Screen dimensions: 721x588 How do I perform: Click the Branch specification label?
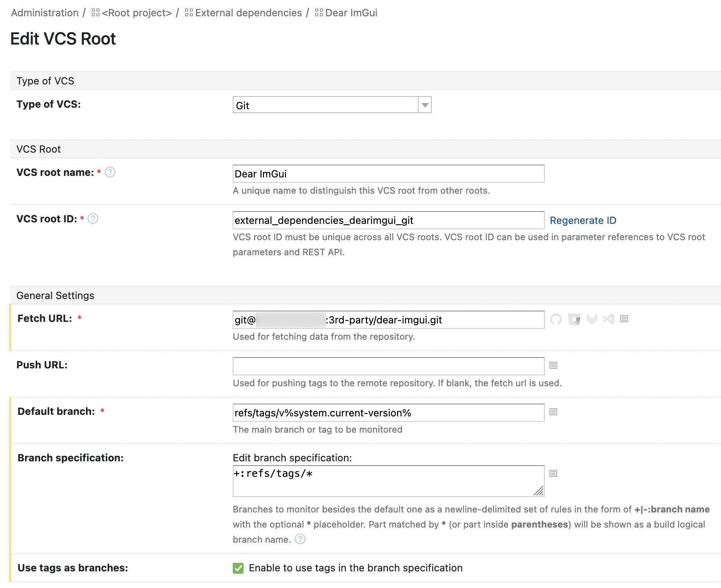point(70,458)
